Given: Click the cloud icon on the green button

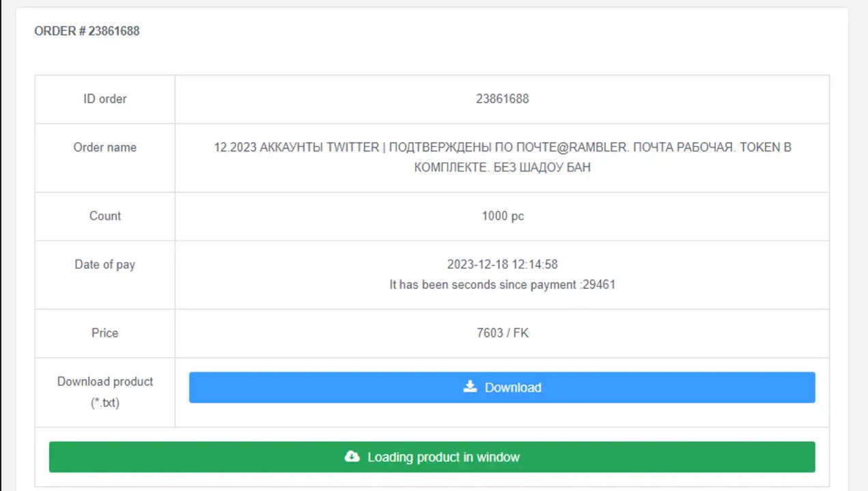Looking at the screenshot, I should pyautogui.click(x=352, y=457).
